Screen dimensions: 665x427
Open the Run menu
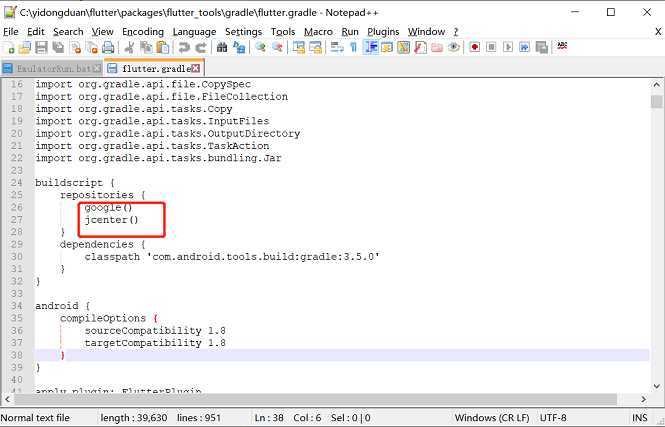(350, 32)
